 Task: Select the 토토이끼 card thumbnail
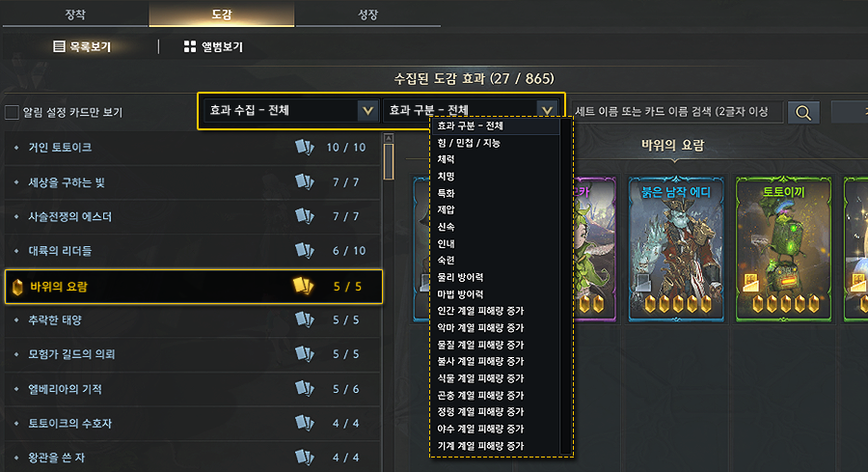pyautogui.click(x=783, y=249)
